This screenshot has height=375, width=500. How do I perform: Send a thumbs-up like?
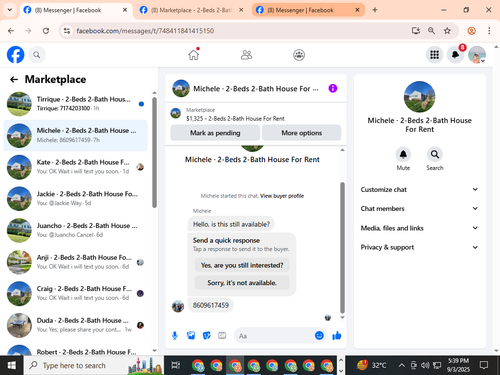[x=337, y=336]
